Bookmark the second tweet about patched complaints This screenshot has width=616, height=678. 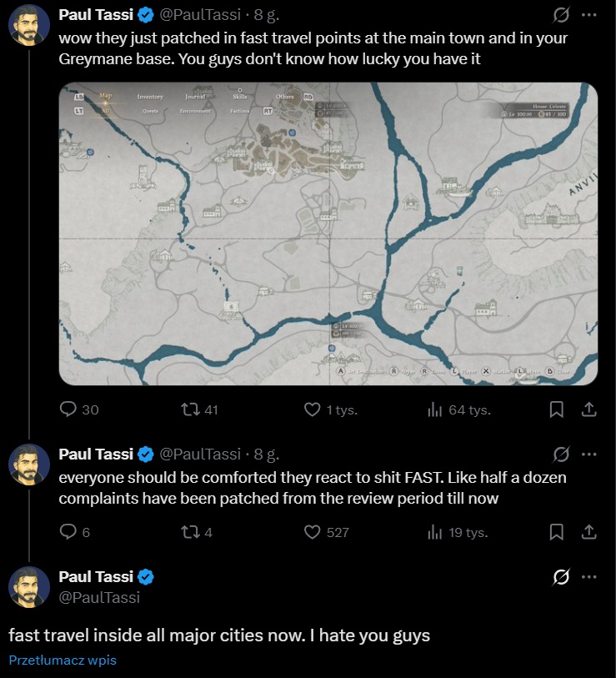pyautogui.click(x=557, y=531)
